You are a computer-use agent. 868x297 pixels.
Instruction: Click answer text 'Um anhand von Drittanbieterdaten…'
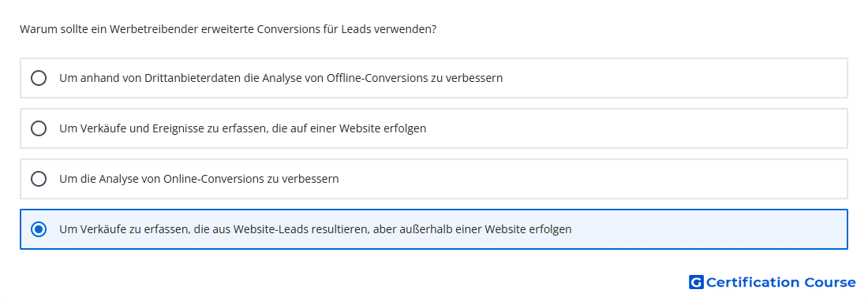[x=281, y=78]
